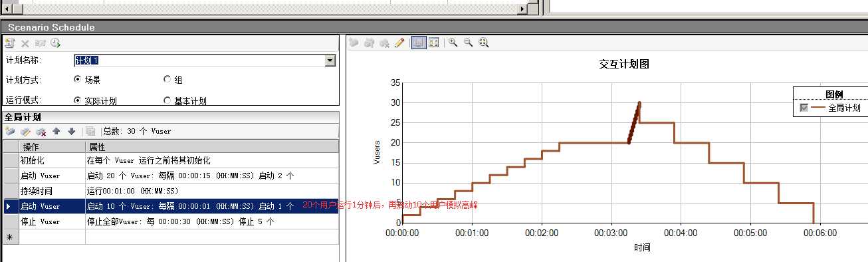Click the Edit Action icon in 全局计划 toolbar
Screen dimensions: 868x262
click(25, 131)
